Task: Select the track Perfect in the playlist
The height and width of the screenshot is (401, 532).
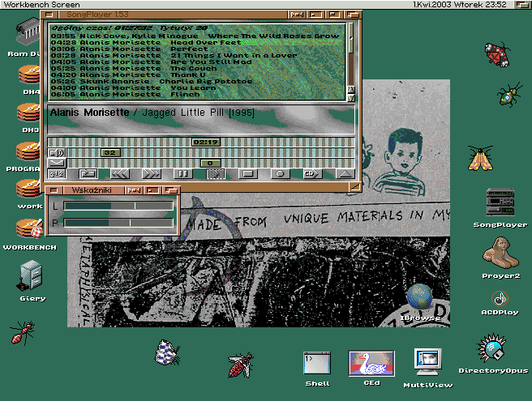Action: 197,49
